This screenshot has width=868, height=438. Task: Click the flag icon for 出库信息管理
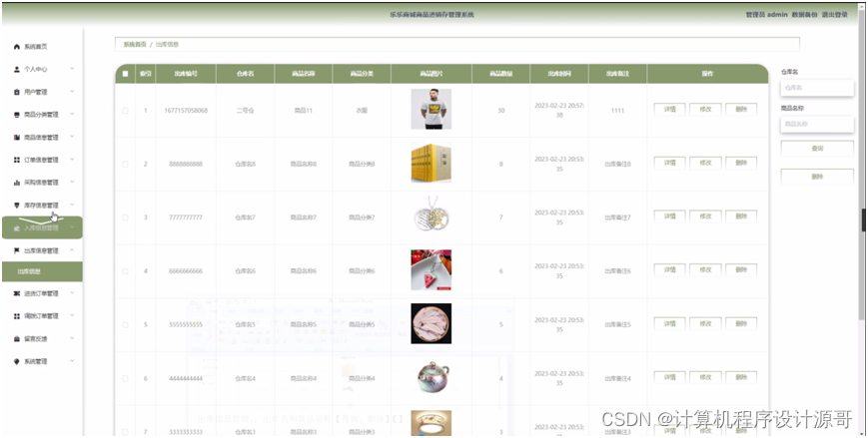click(17, 250)
